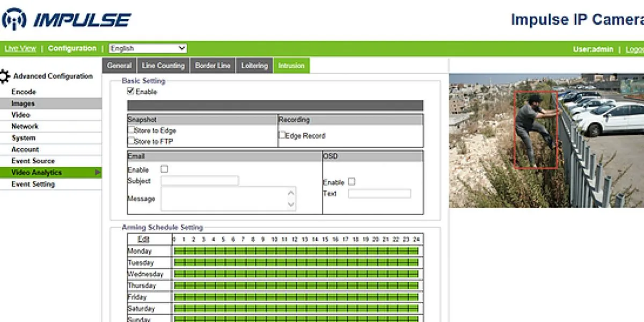
Task: Uncheck the Basic Setting Enable checkbox
Action: (x=130, y=91)
